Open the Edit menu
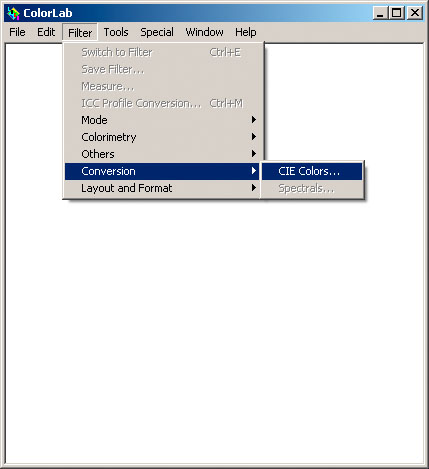The image size is (429, 469). pos(46,32)
